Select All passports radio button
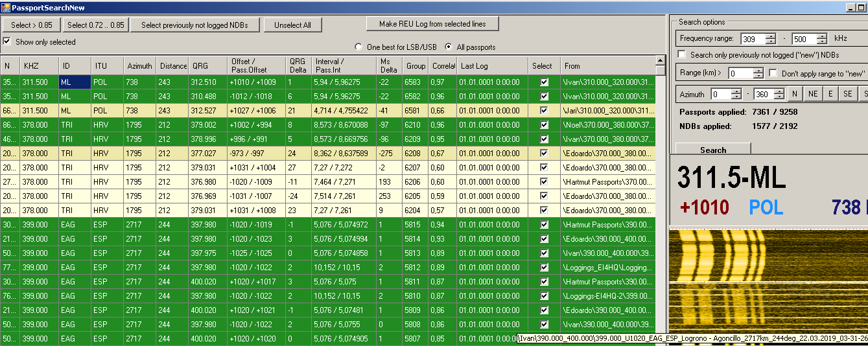Screen dimensions: 868x346 pyautogui.click(x=449, y=47)
